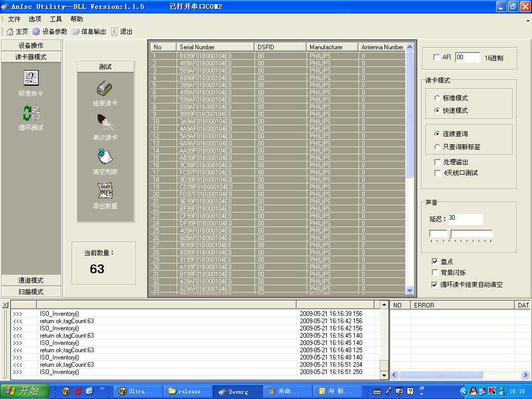532x399 pixels.
Task: Click the 延迟 delay value field
Action: 465,219
